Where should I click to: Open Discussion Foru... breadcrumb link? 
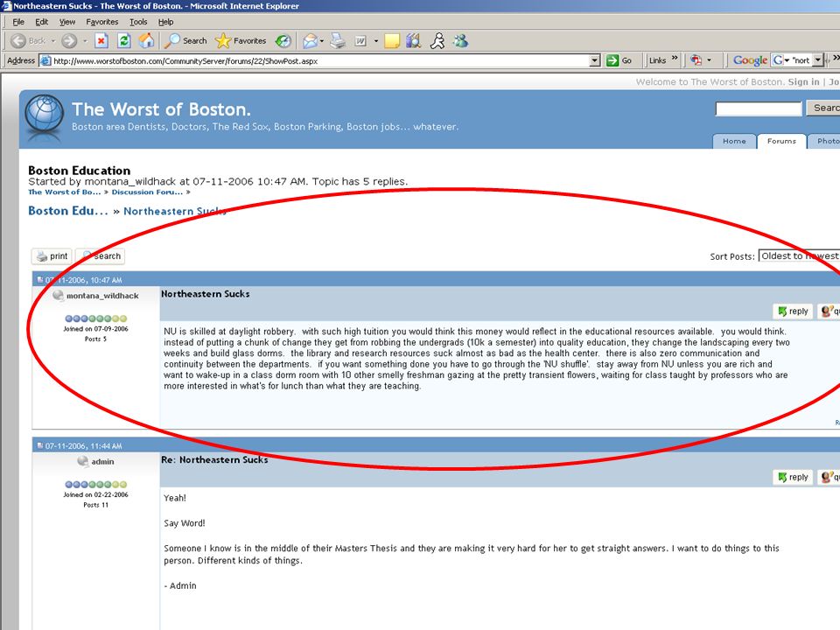tap(147, 192)
